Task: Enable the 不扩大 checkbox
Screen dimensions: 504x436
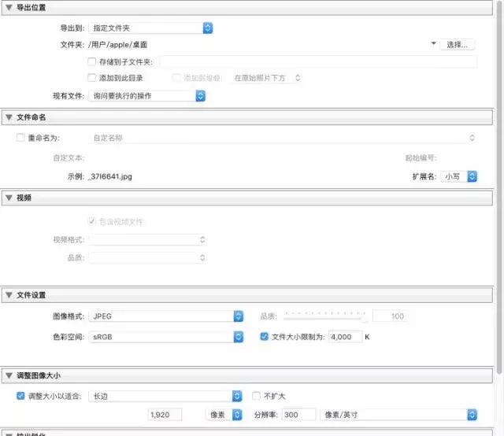Action: click(x=256, y=396)
